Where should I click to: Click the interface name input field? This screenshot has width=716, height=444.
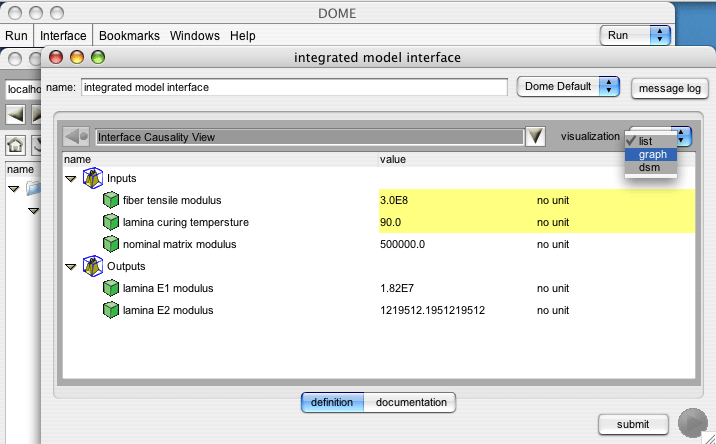click(294, 87)
